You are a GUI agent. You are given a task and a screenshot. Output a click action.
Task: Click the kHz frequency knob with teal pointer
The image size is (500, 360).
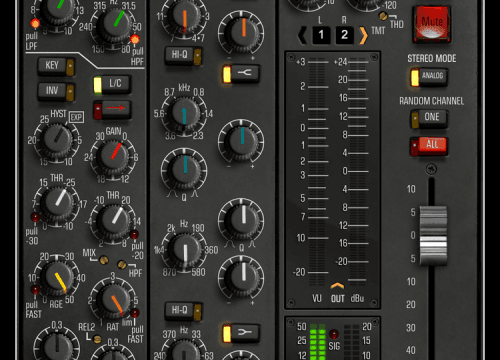184,113
